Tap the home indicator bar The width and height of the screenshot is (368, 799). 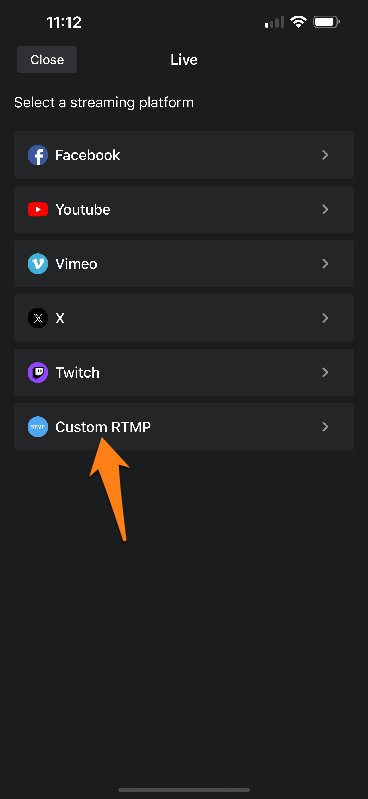coord(184,790)
